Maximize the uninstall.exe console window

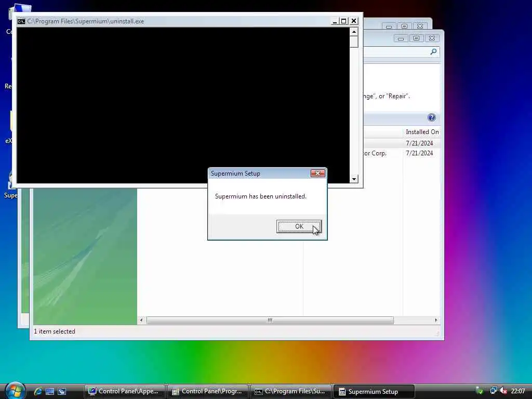[x=344, y=21]
